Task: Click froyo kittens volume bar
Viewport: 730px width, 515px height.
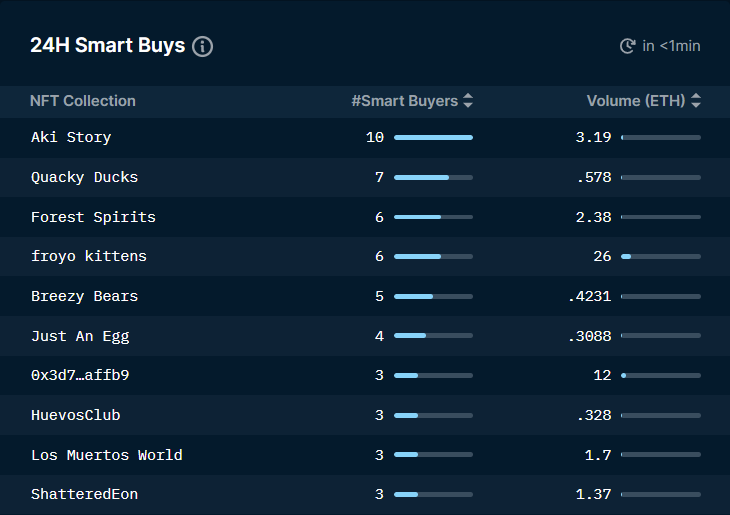Action: (660, 257)
